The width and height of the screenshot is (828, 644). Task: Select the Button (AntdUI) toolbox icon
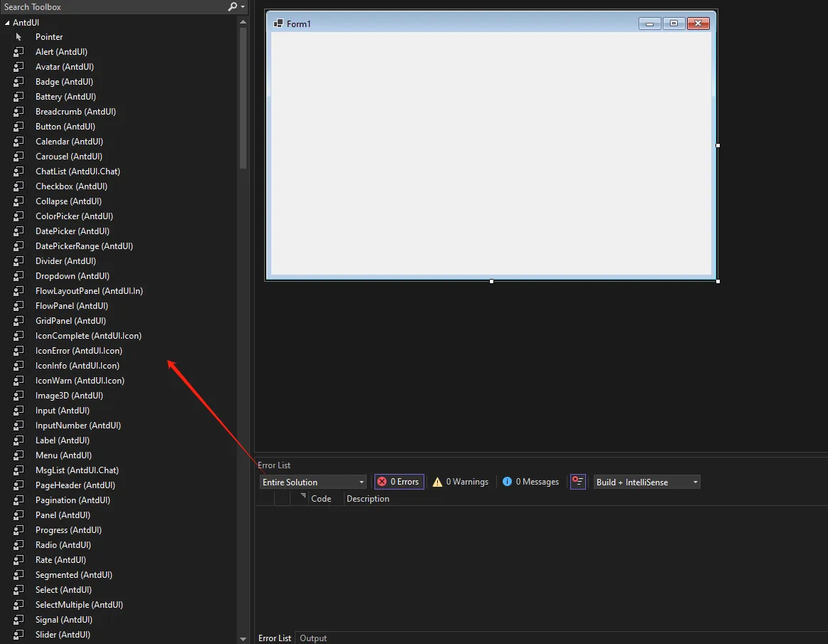pos(19,127)
